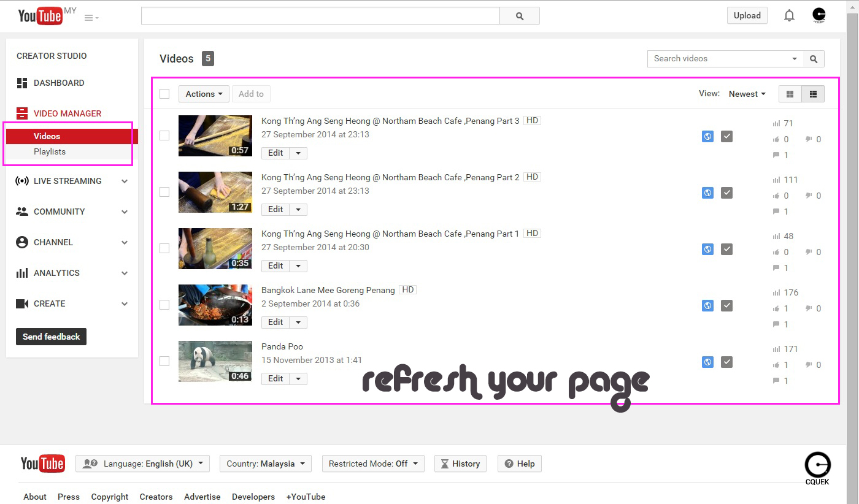Screen dimensions: 859x504
Task: Click Edit for Penang Part 2
Action: tap(275, 210)
